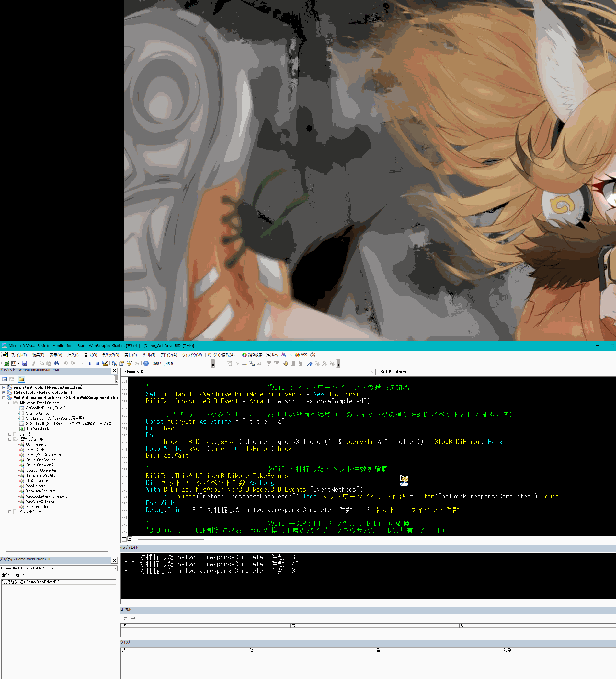The height and width of the screenshot is (679, 616).
Task: Close the Properties panel
Action: click(x=114, y=560)
